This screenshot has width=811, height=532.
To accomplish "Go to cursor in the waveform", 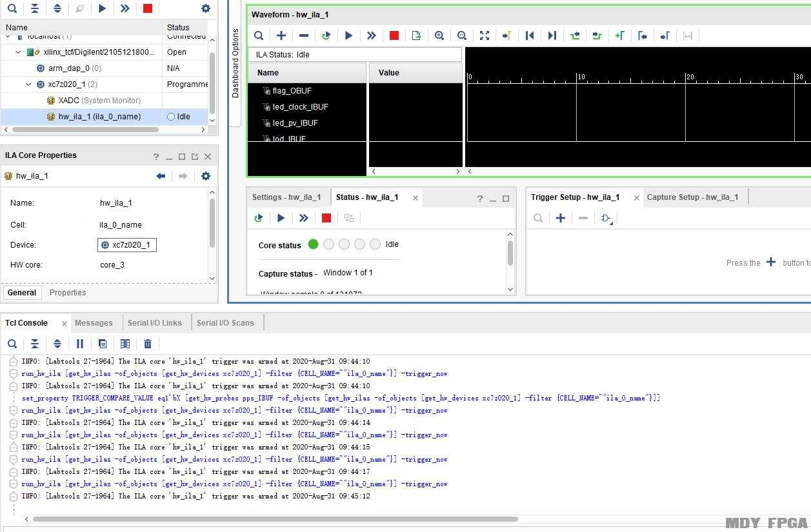I will pos(506,35).
